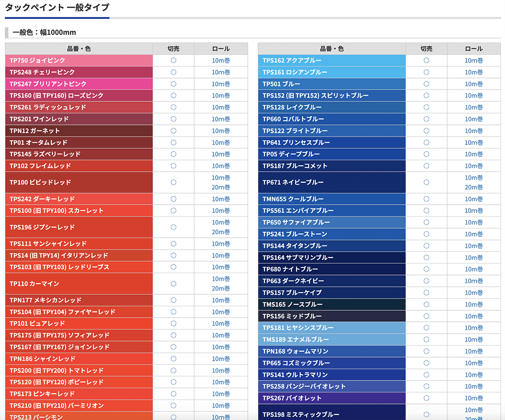Open the 10m巻 link for TP750 ジョイピンク
The height and width of the screenshot is (420, 505).
click(221, 60)
